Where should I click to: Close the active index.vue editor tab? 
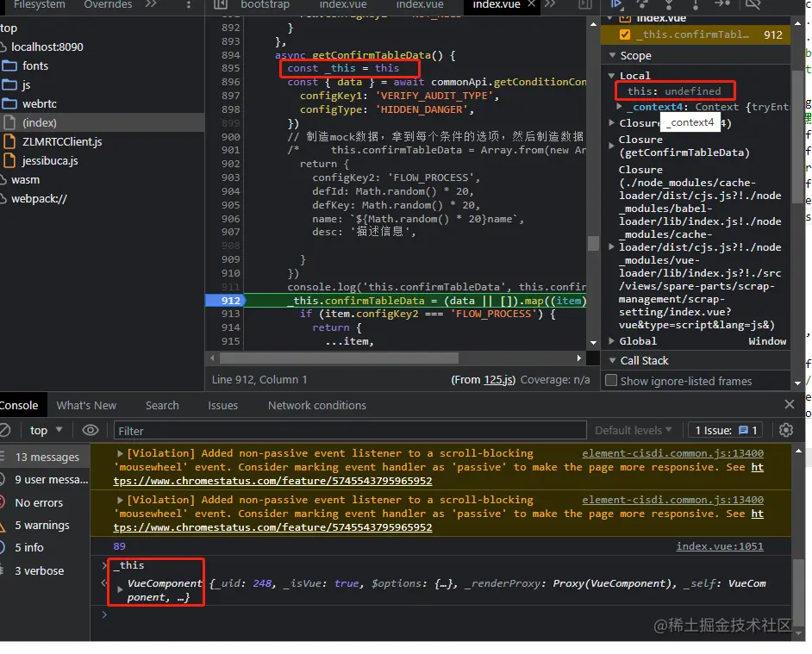click(531, 4)
